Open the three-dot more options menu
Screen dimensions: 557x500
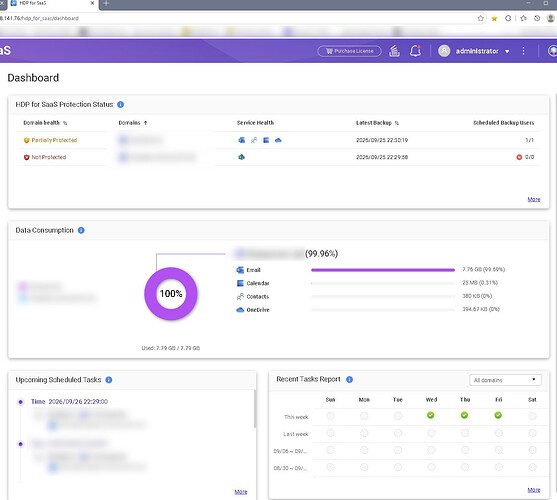523,51
